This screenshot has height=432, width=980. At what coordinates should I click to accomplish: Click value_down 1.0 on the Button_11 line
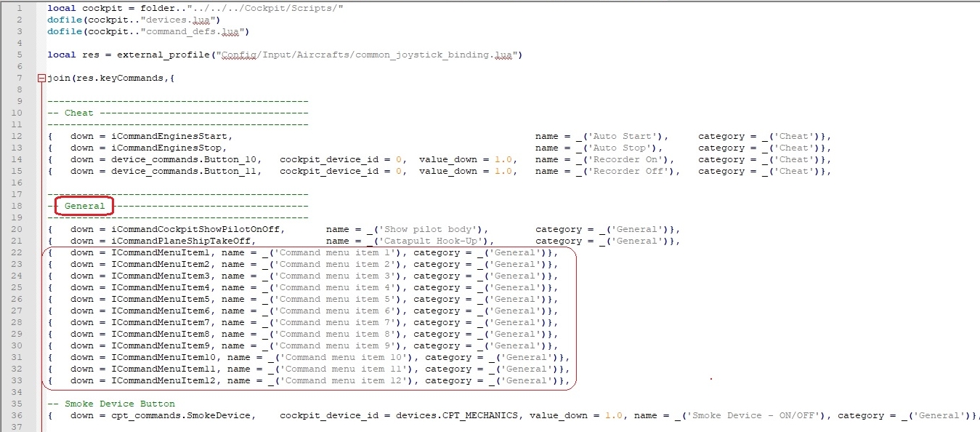[466, 171]
